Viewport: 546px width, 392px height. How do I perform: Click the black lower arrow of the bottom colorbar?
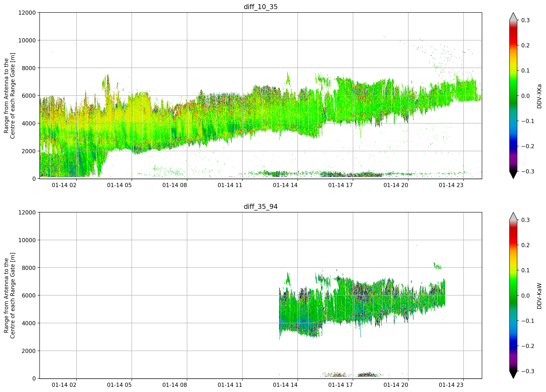(513, 375)
